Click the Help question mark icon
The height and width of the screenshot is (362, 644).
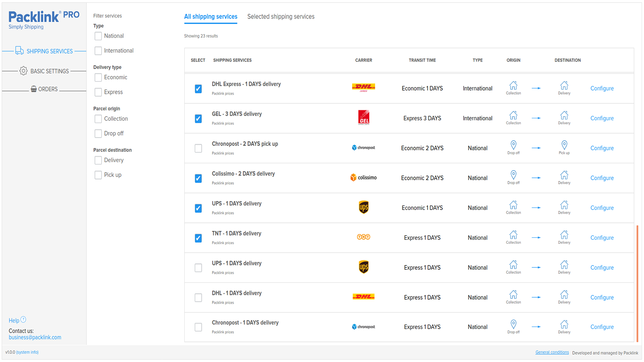(x=24, y=319)
